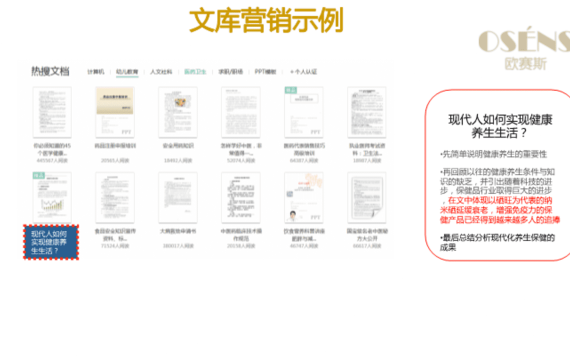Open the bar-chart document thumbnail with green badge
The image size is (570, 360).
52,197
